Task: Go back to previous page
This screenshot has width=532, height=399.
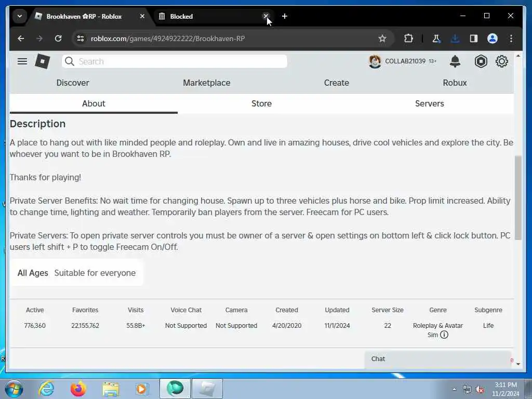Action: pos(21,38)
